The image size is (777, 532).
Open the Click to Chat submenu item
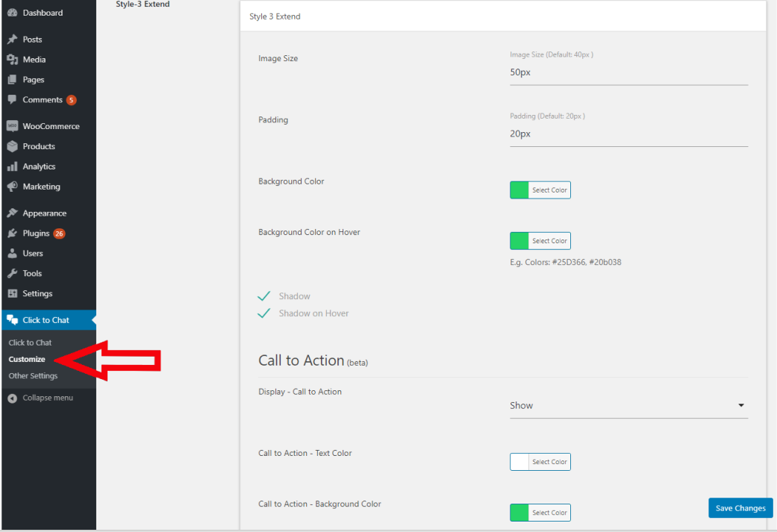[28, 342]
